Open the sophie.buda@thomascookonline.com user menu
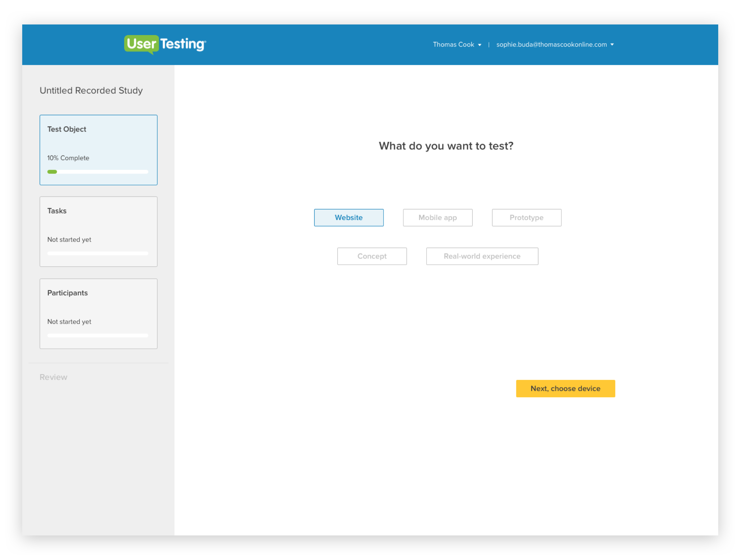 (555, 44)
